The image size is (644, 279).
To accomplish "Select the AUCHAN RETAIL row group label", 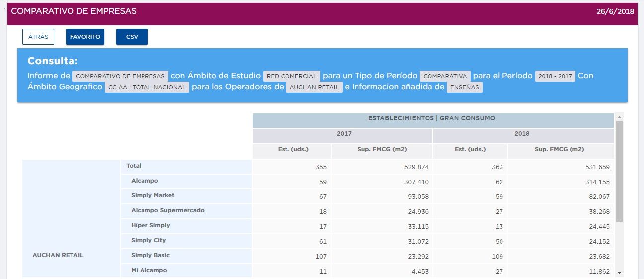I will 58,255.
